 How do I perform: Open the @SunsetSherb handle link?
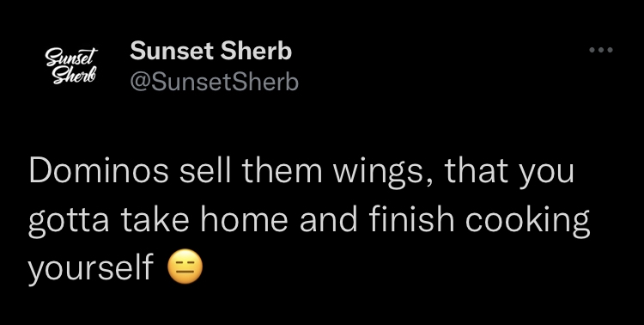pyautogui.click(x=214, y=82)
